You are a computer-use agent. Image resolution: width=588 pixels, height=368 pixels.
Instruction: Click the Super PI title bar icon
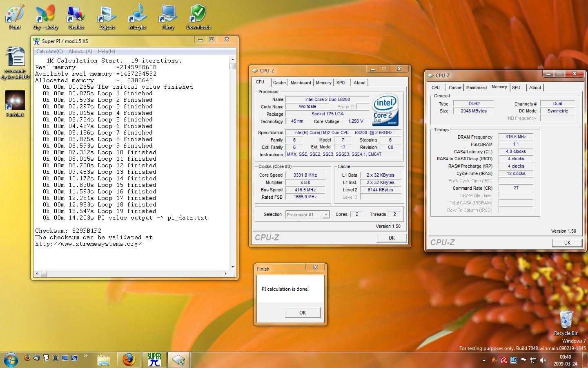[x=37, y=41]
